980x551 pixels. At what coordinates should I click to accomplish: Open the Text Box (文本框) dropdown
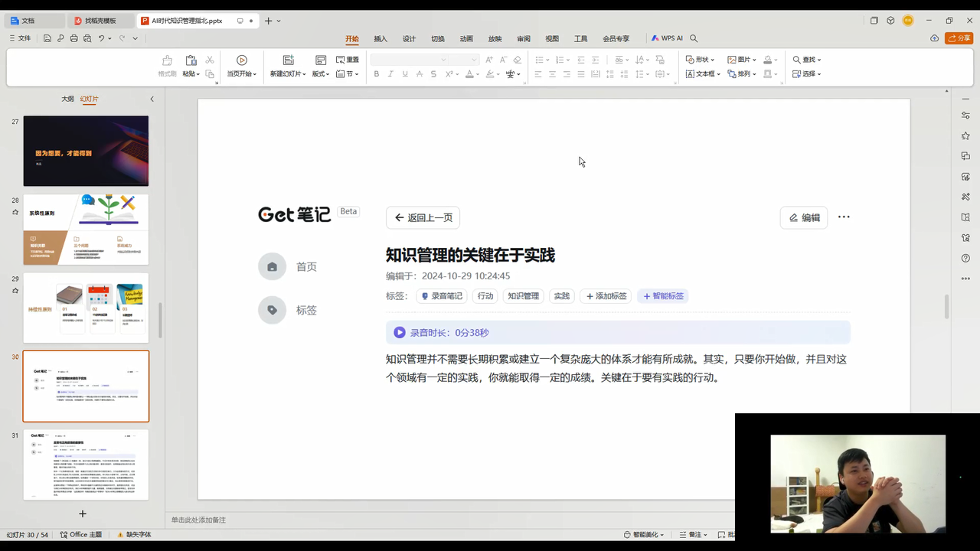(703, 74)
